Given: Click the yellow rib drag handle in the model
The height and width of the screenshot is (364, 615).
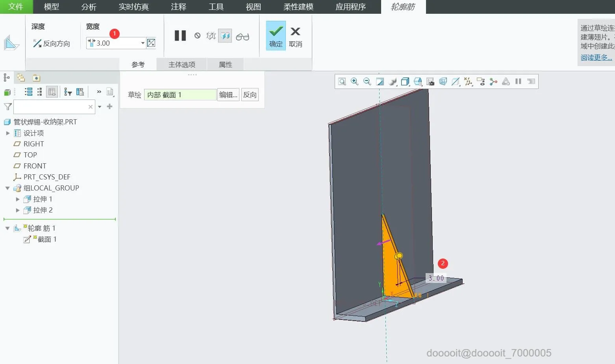Looking at the screenshot, I should [x=399, y=256].
